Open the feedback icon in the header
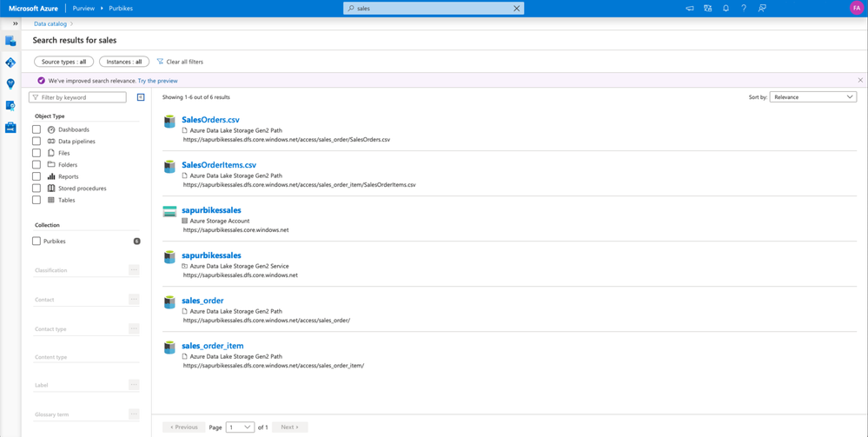Image resolution: width=868 pixels, height=437 pixels. click(762, 9)
